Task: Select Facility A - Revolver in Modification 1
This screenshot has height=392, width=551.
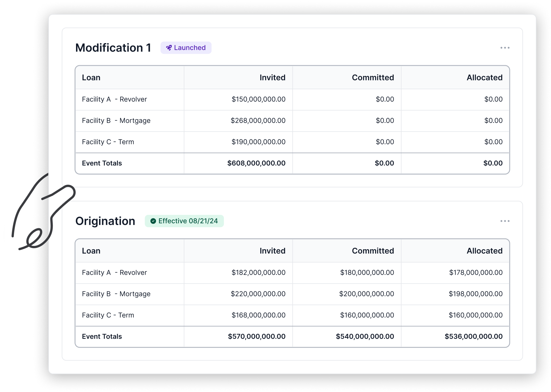Action: click(x=114, y=99)
